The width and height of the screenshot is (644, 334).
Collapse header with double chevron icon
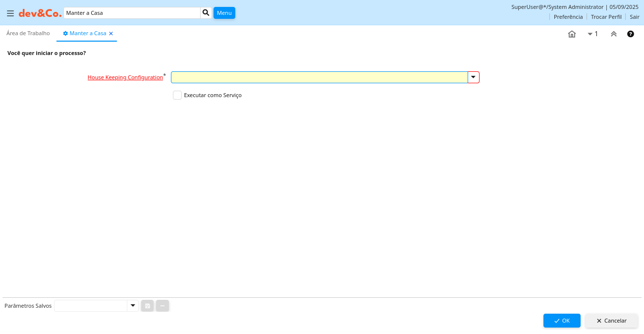(613, 34)
